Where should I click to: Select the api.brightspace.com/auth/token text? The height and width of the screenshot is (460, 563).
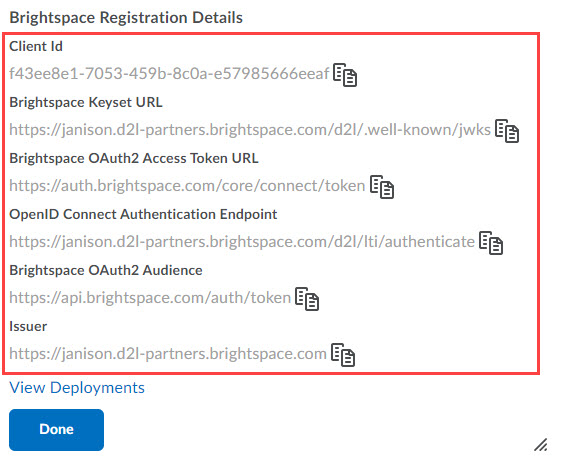(x=150, y=298)
